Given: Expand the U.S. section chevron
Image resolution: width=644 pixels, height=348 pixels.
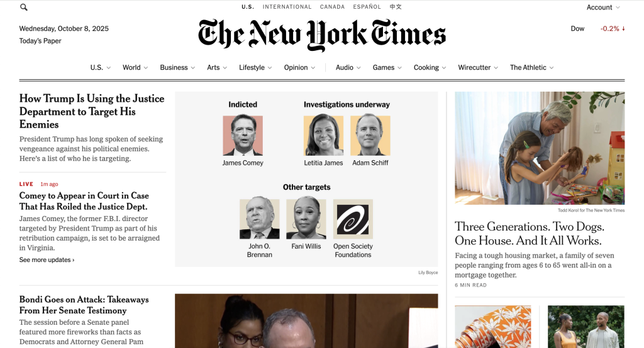Looking at the screenshot, I should tap(108, 68).
